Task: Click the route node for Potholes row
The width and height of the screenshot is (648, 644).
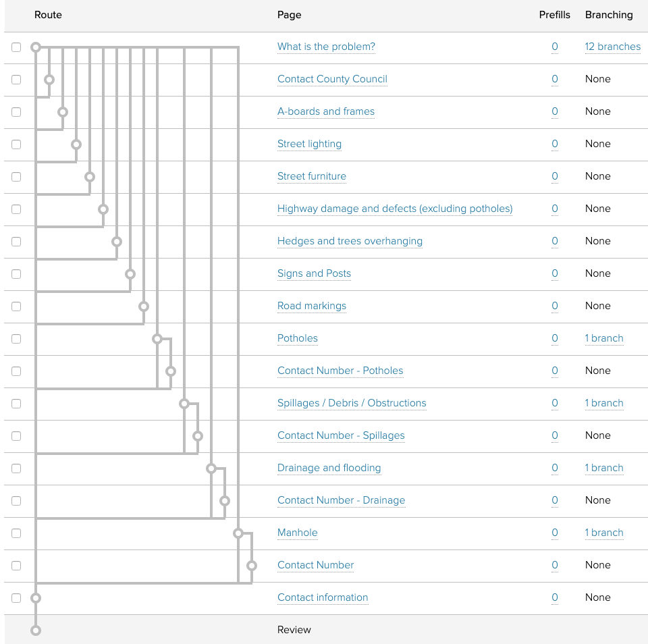Action: pos(157,339)
